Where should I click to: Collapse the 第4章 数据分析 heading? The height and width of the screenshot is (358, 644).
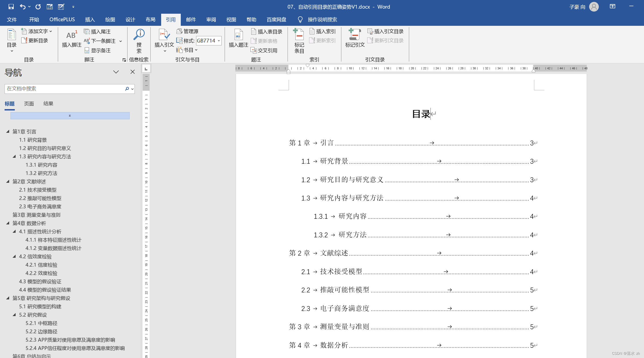pyautogui.click(x=8, y=223)
